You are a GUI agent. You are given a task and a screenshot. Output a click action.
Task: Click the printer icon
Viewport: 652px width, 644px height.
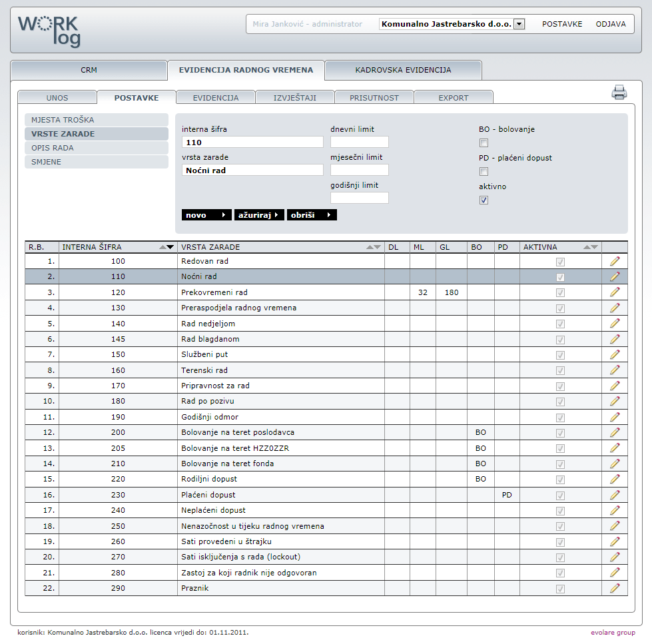(x=619, y=92)
